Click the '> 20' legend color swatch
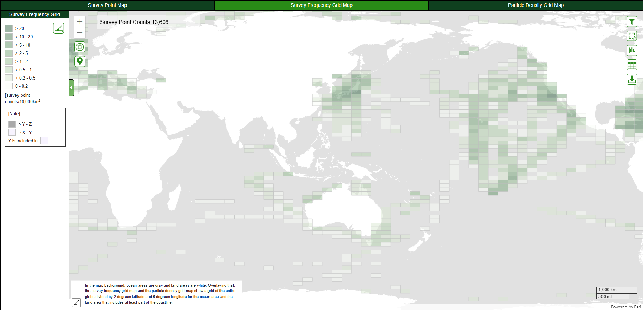644x311 pixels. pyautogui.click(x=9, y=28)
